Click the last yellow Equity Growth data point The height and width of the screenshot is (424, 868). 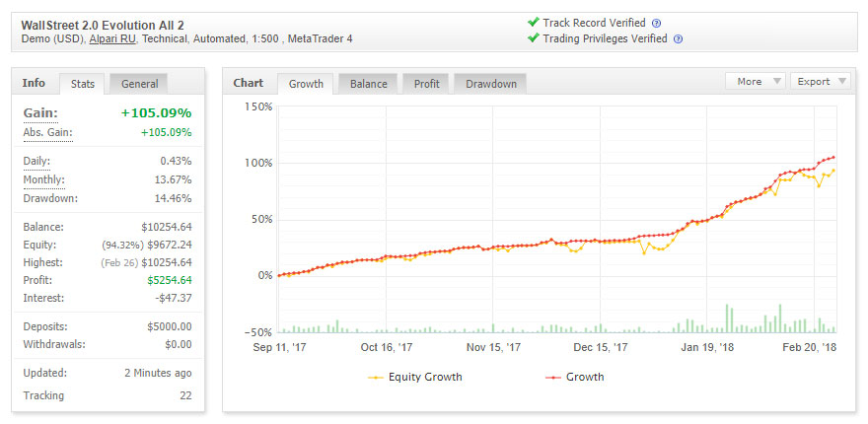tap(833, 171)
